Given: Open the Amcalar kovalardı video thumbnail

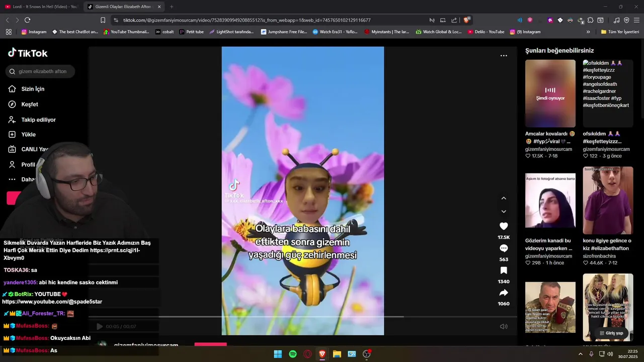Looking at the screenshot, I should (550, 94).
